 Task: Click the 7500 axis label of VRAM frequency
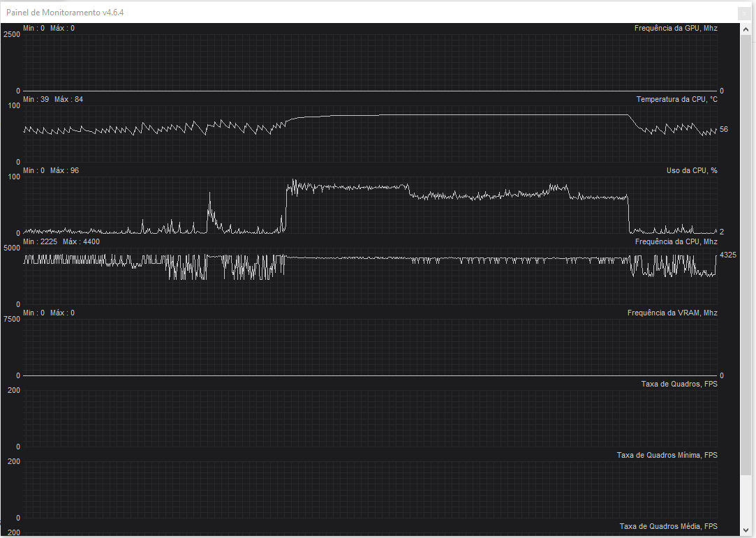pos(12,319)
